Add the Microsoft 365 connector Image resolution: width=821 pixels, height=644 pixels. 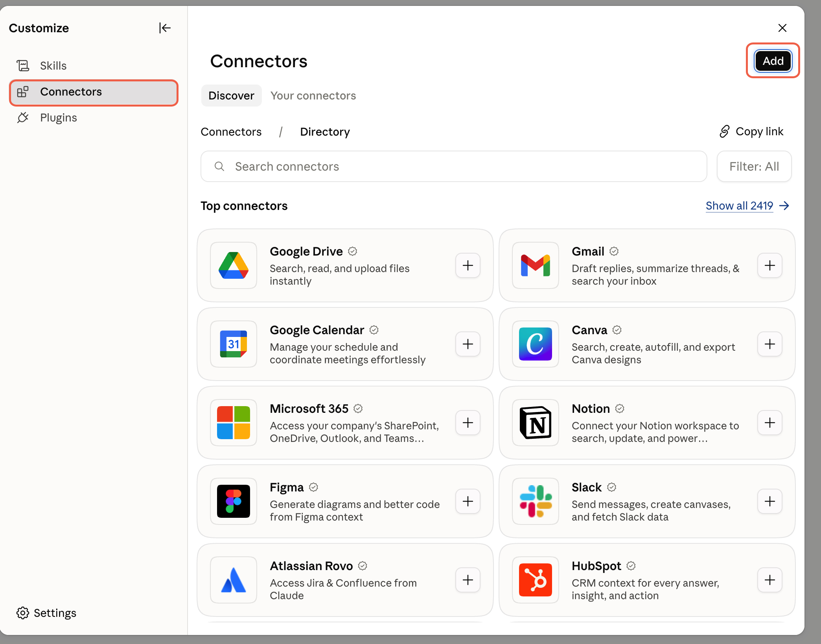[468, 423]
